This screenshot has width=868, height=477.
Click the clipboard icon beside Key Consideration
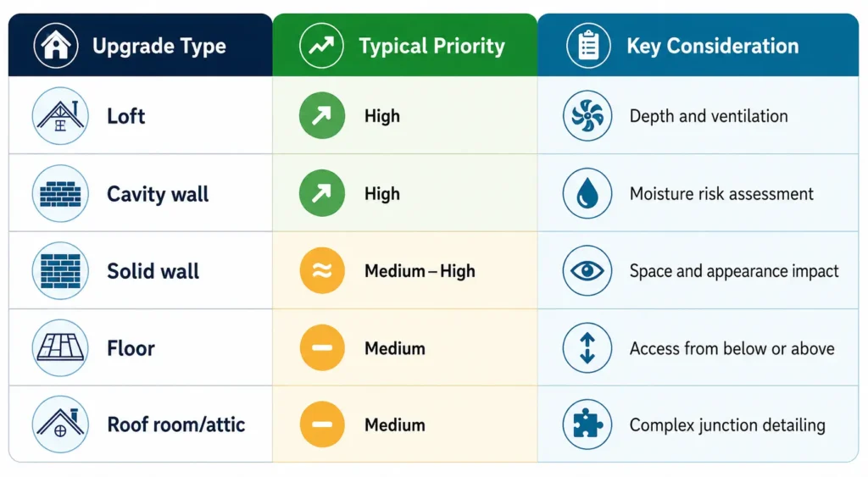tap(588, 46)
